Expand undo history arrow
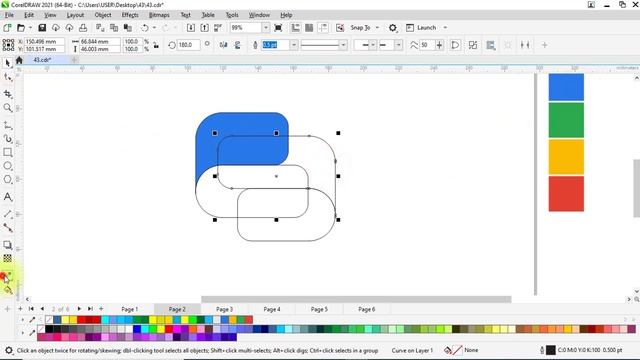 click(x=154, y=28)
